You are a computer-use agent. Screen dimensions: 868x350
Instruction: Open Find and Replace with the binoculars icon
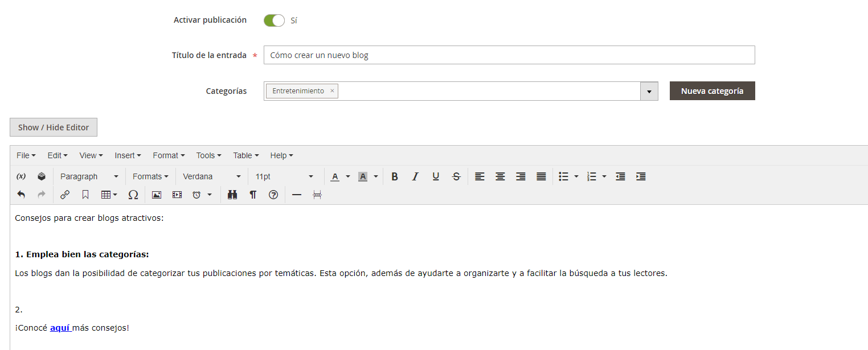pos(232,195)
